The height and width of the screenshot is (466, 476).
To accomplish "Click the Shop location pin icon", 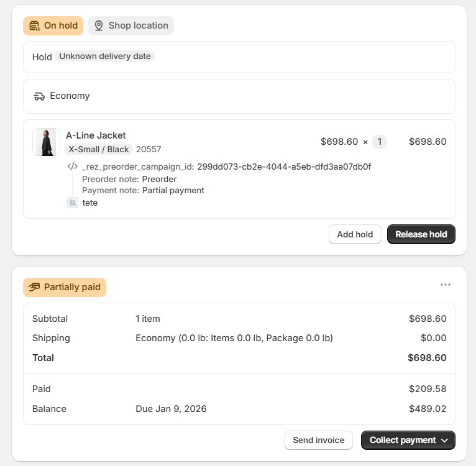I will click(99, 25).
